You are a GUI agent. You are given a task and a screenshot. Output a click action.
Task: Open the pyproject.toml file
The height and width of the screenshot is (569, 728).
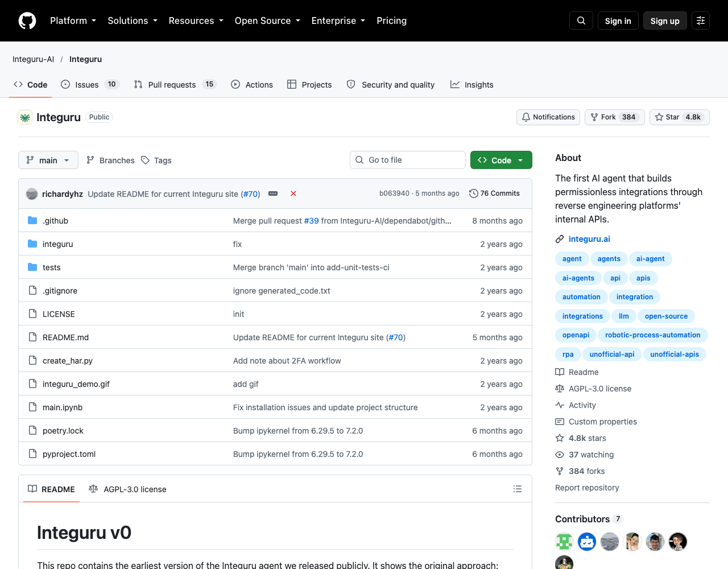69,454
